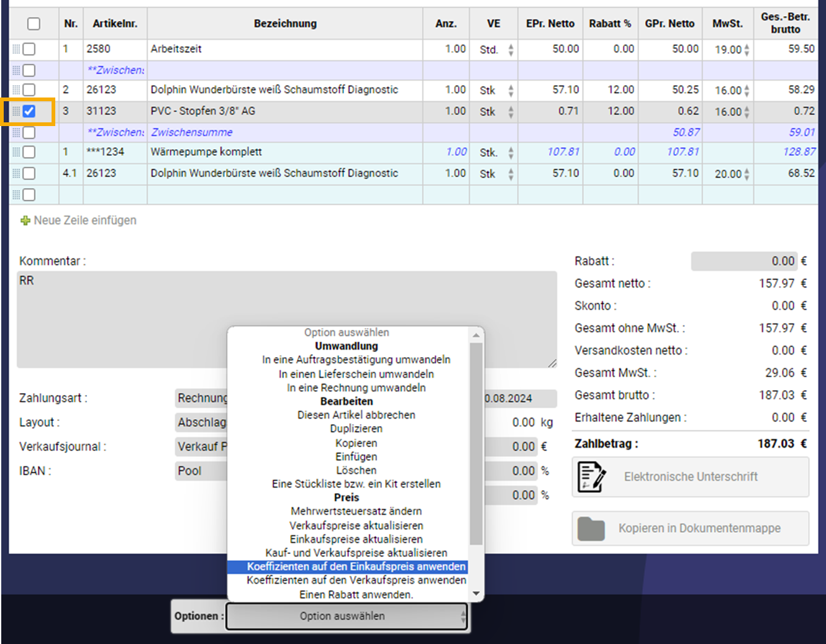Click the drag handle of PVC-Stopfen row
The height and width of the screenshot is (644, 826).
(16, 112)
